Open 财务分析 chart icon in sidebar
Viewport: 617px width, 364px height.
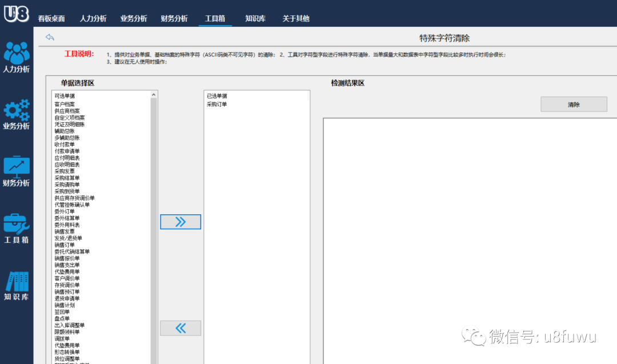[x=17, y=166]
